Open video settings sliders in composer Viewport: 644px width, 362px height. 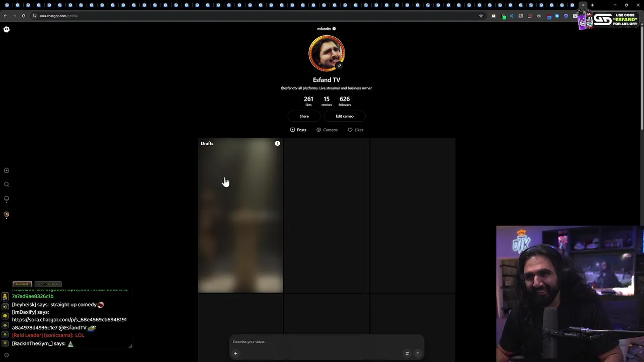407,353
